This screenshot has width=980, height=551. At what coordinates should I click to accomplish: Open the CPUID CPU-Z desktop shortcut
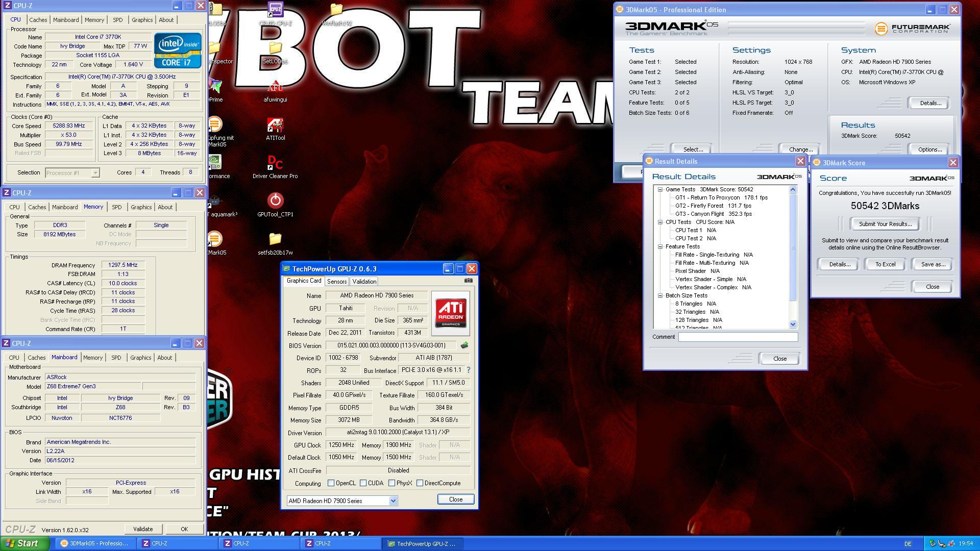275,13
